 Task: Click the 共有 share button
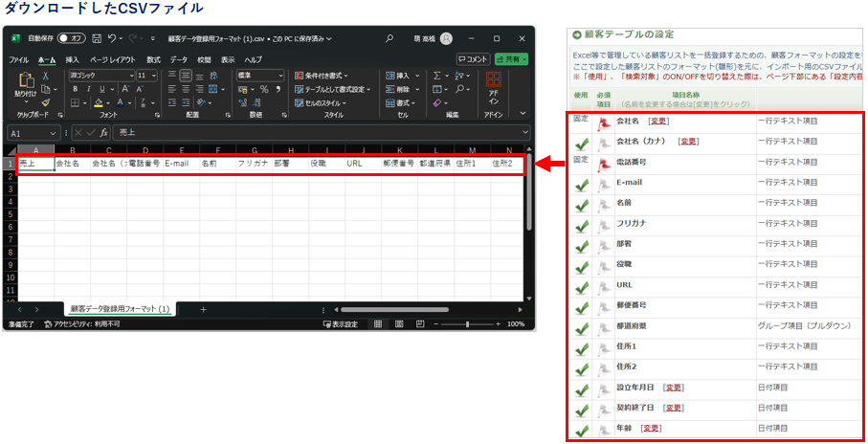pyautogui.click(x=511, y=59)
